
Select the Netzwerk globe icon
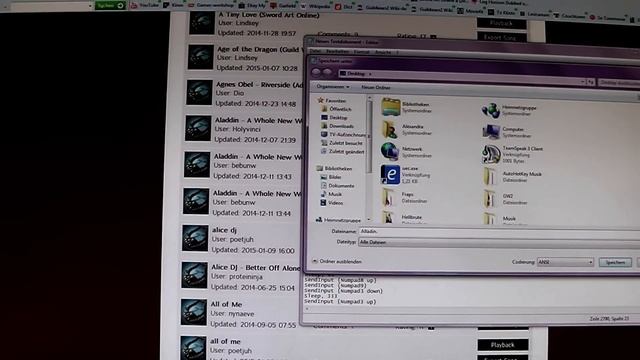390,151
